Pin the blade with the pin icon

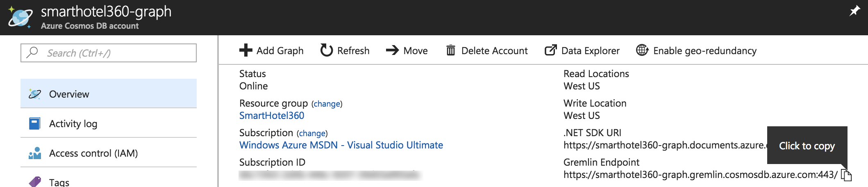(x=854, y=11)
